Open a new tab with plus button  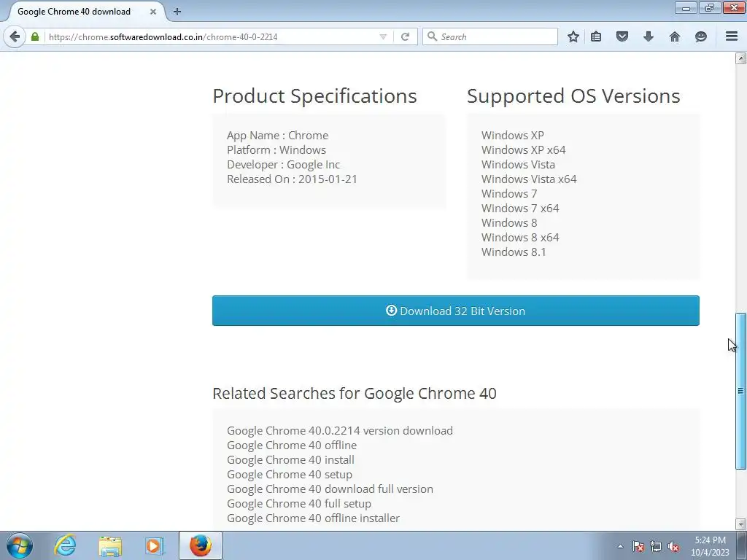click(x=177, y=12)
